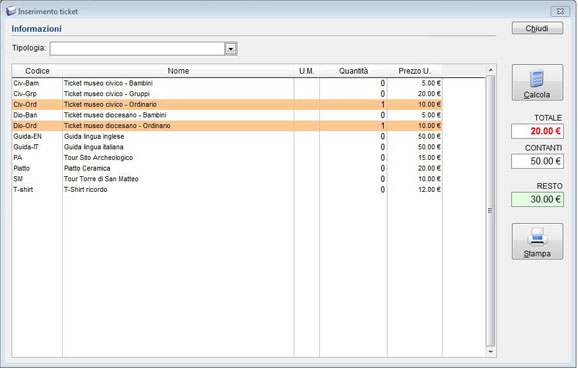Open the Tipologia dropdown arrow
Screen dimensions: 578x369
231,49
